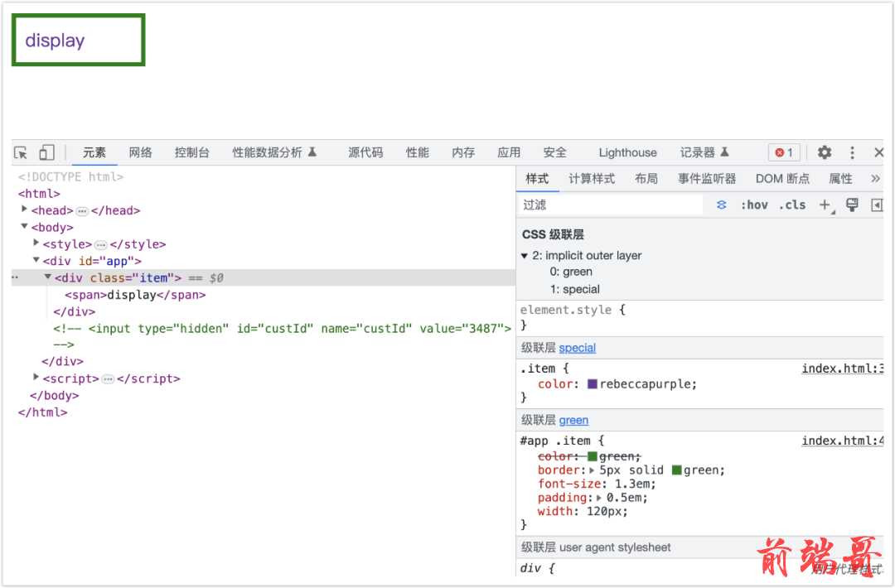
Task: Add a new style rule with plus icon
Action: (x=825, y=205)
